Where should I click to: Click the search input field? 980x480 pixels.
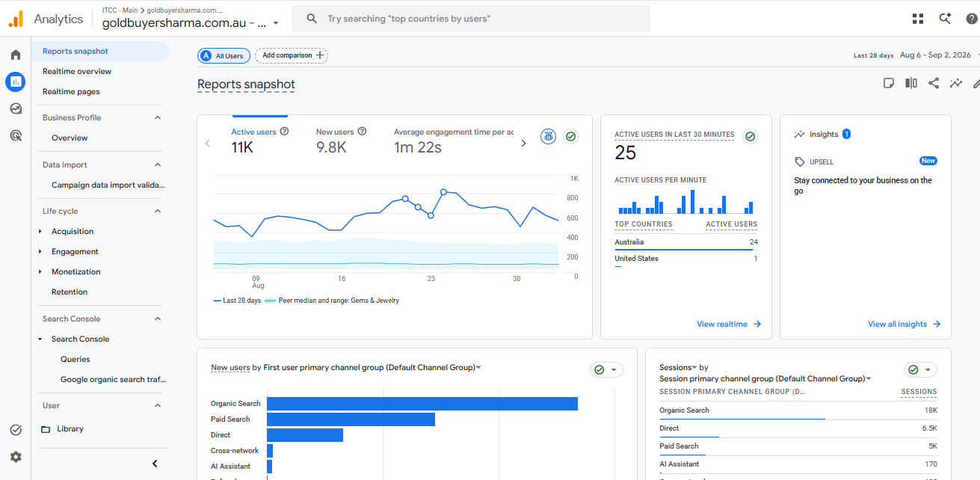point(471,19)
